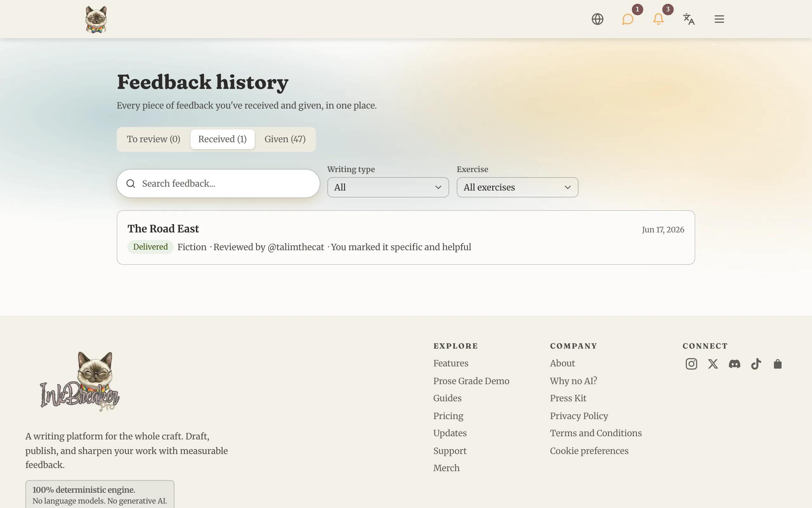Switch to the To review (0) tab
This screenshot has width=812, height=508.
point(154,139)
